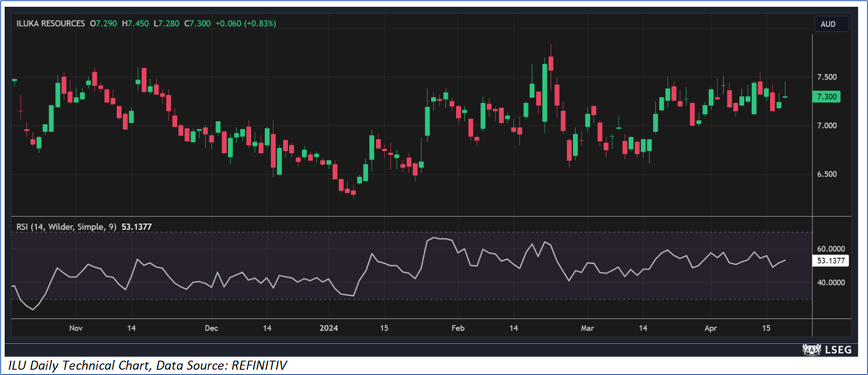Click the Nov date label on time axis
Viewport: 868px width, 375px height.
[x=76, y=328]
